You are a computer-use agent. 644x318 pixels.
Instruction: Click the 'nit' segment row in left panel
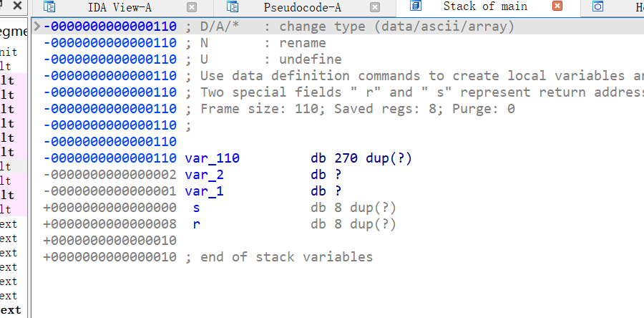tap(9, 52)
